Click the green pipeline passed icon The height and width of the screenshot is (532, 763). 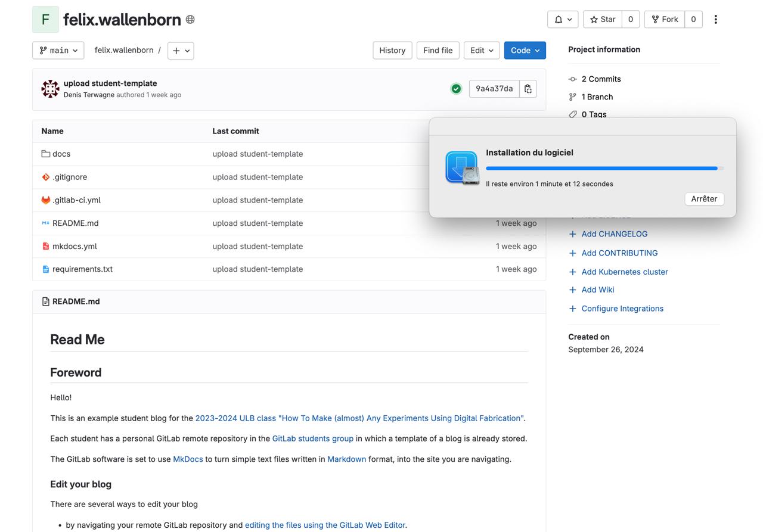click(x=456, y=89)
